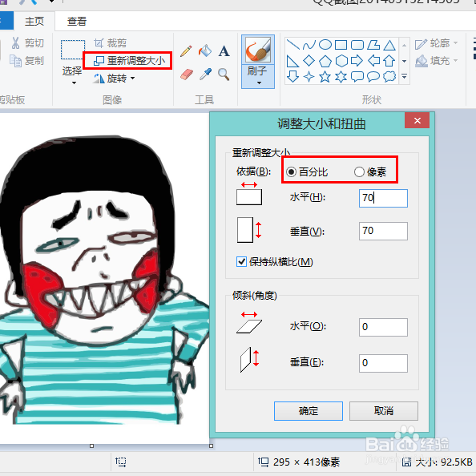Choose the Cloud callout shape
The width and height of the screenshot is (476, 476).
click(x=389, y=76)
